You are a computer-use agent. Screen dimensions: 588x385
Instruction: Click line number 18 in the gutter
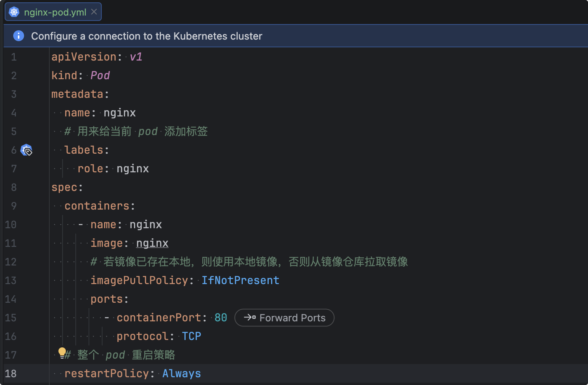tap(11, 373)
